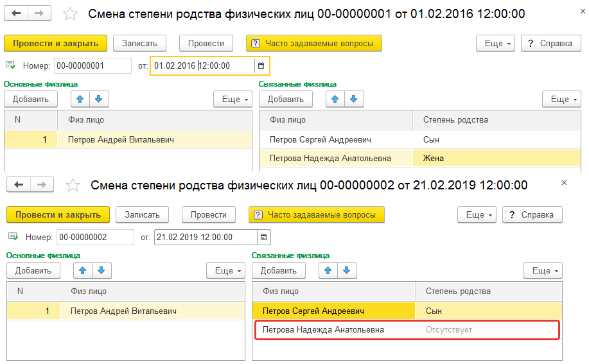This screenshot has width=589, height=364.
Task: Open the calendar picker for date 21.02.2019
Action: click(262, 237)
